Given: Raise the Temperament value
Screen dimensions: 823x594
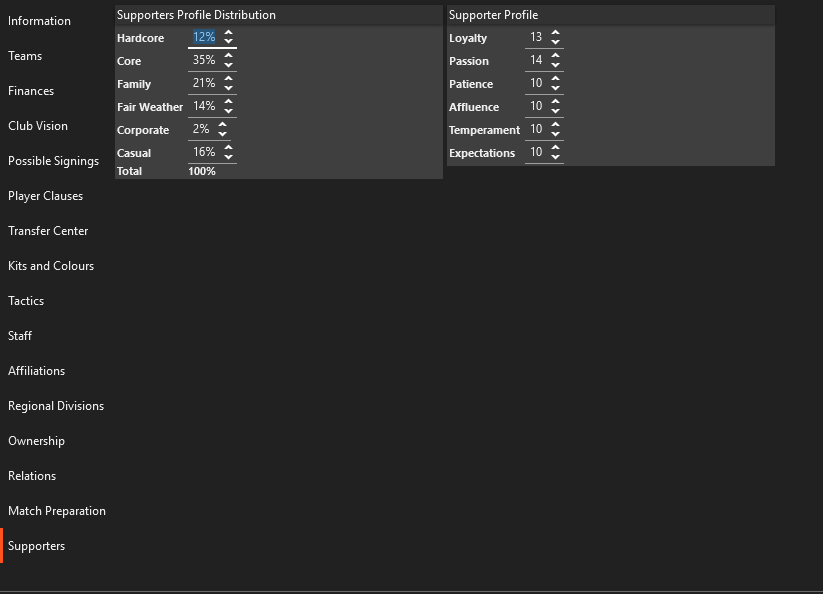Looking at the screenshot, I should tap(555, 124).
